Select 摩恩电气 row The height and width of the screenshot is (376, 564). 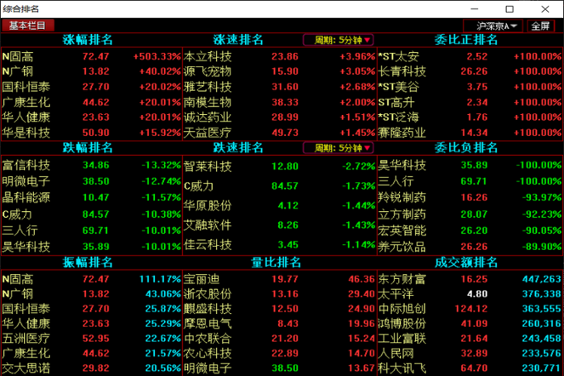tap(279, 324)
